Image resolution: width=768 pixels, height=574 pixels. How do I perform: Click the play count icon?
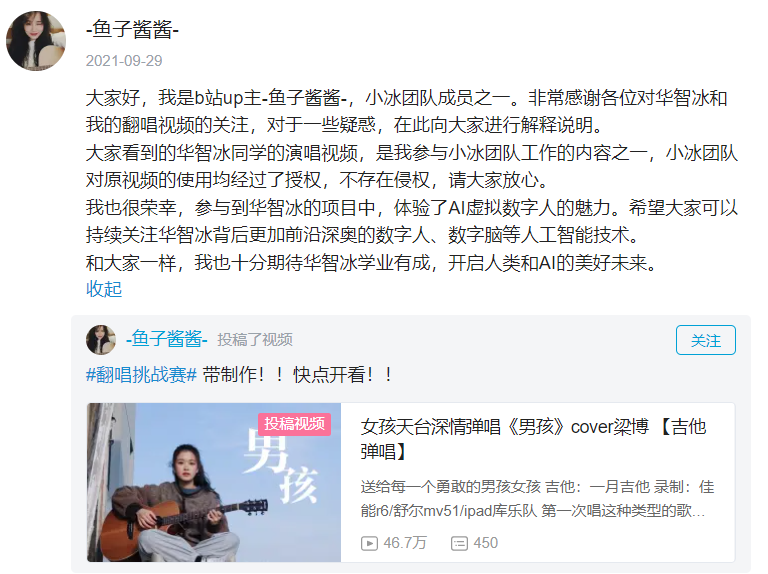369,543
